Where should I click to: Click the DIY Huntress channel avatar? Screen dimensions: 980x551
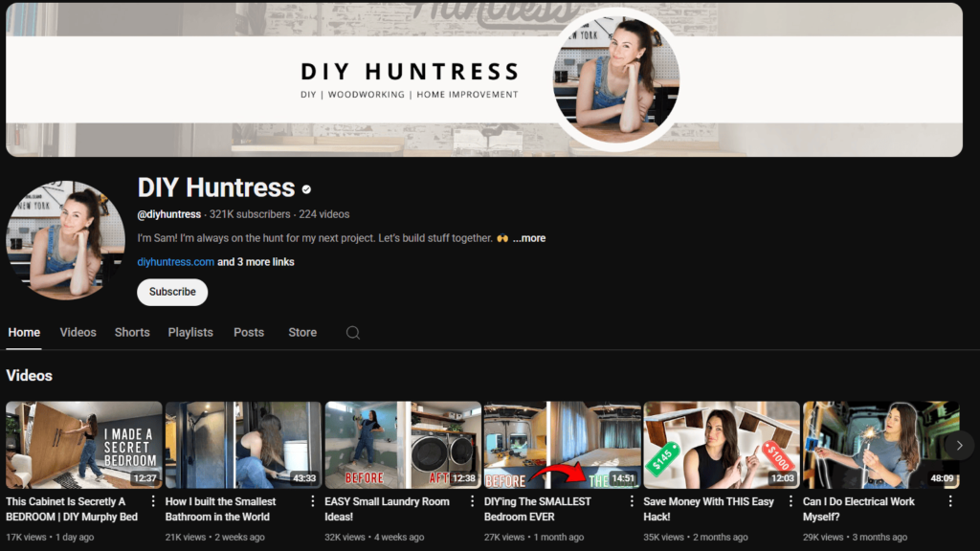click(x=65, y=240)
